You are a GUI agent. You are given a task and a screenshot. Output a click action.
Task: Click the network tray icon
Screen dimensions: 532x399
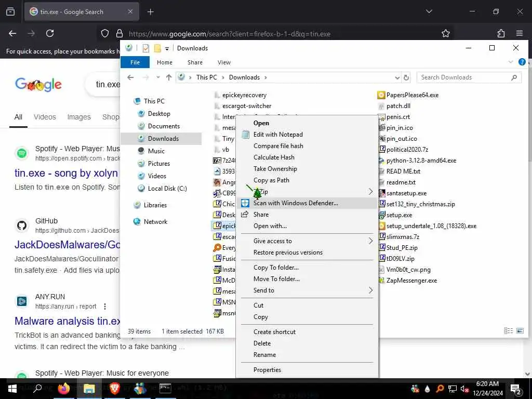(x=453, y=389)
